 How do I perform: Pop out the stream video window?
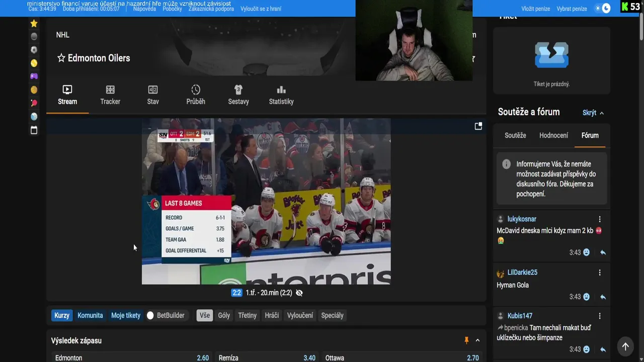point(478,126)
